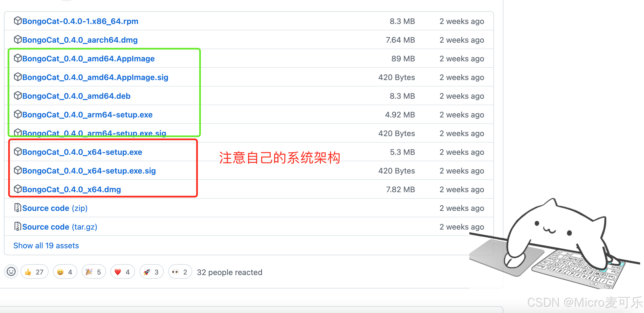The image size is (644, 313).
Task: Click the zip file icon beside Source code (zip)
Action: (x=18, y=208)
